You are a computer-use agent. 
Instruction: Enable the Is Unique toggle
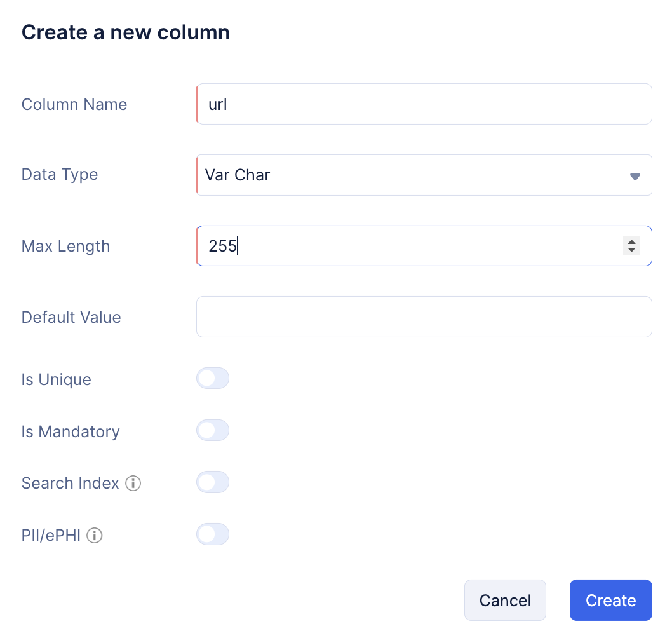(x=213, y=378)
